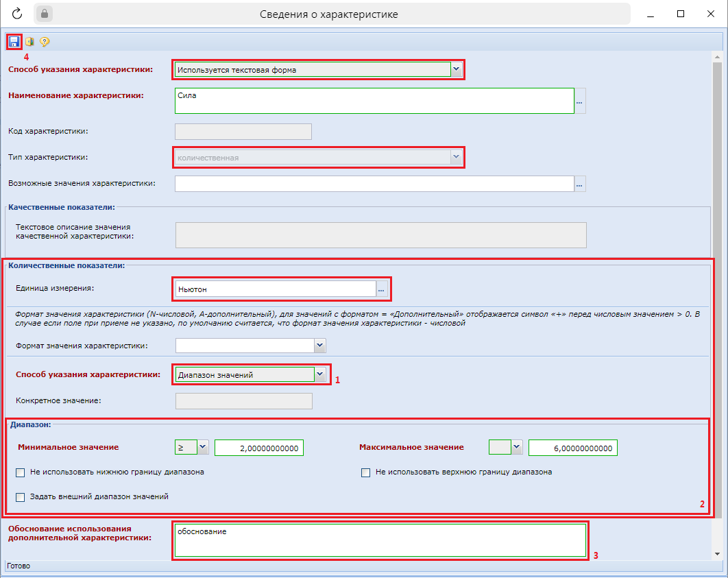
Task: Open help via the question mark icon
Action: coord(45,42)
